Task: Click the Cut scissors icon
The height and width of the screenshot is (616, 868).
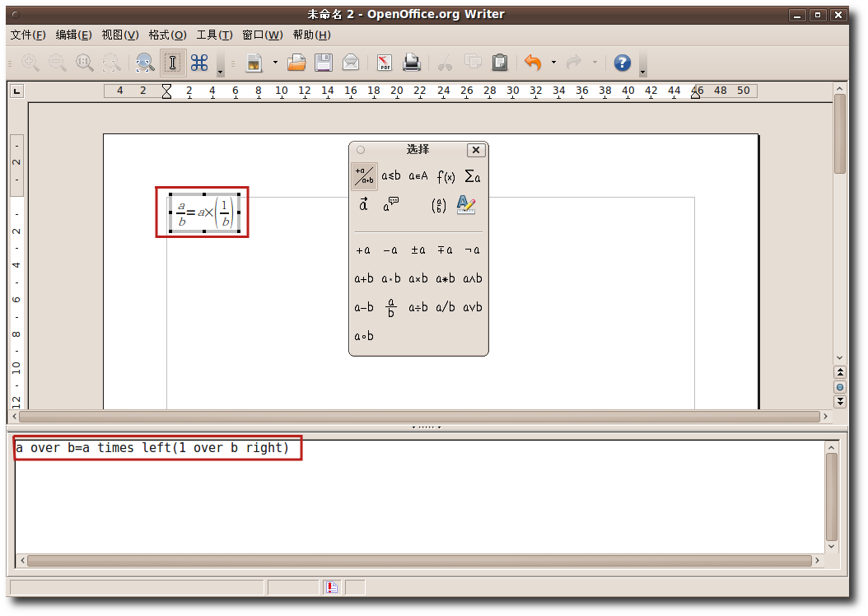Action: tap(445, 63)
